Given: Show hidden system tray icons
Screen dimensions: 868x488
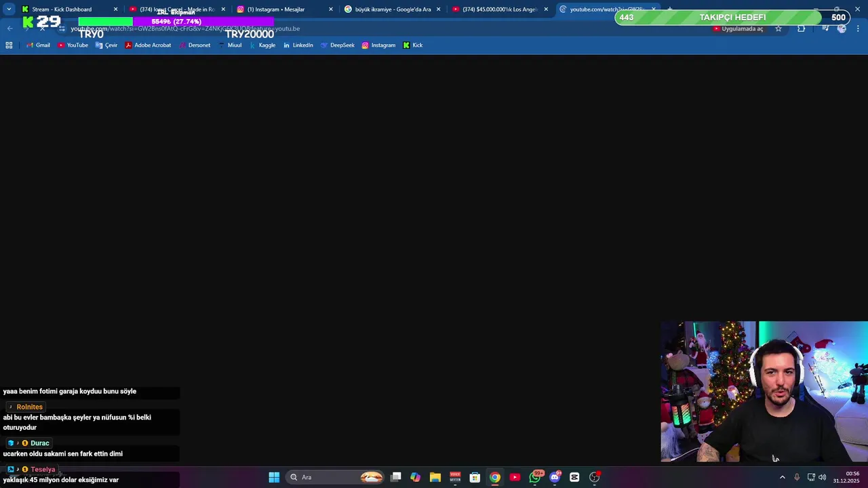Looking at the screenshot, I should point(782,477).
